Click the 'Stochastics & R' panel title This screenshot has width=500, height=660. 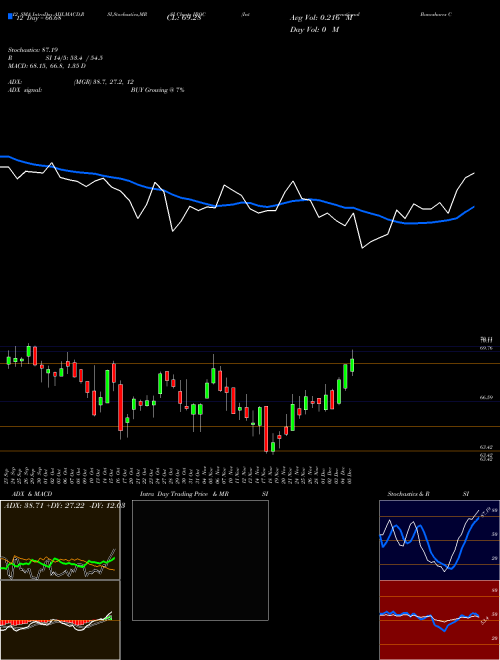(x=409, y=494)
